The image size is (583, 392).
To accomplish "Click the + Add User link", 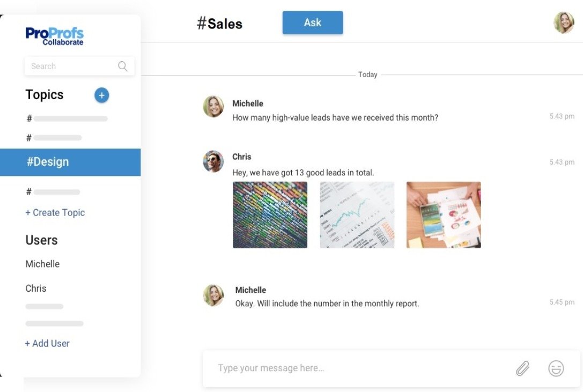I will click(47, 343).
